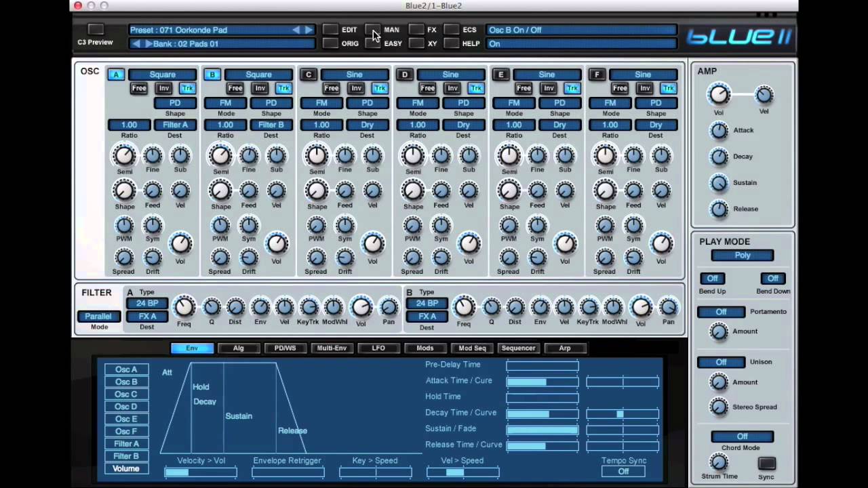The image size is (868, 488).
Task: Adjust Velocity > Vol slider
Action: point(201,472)
